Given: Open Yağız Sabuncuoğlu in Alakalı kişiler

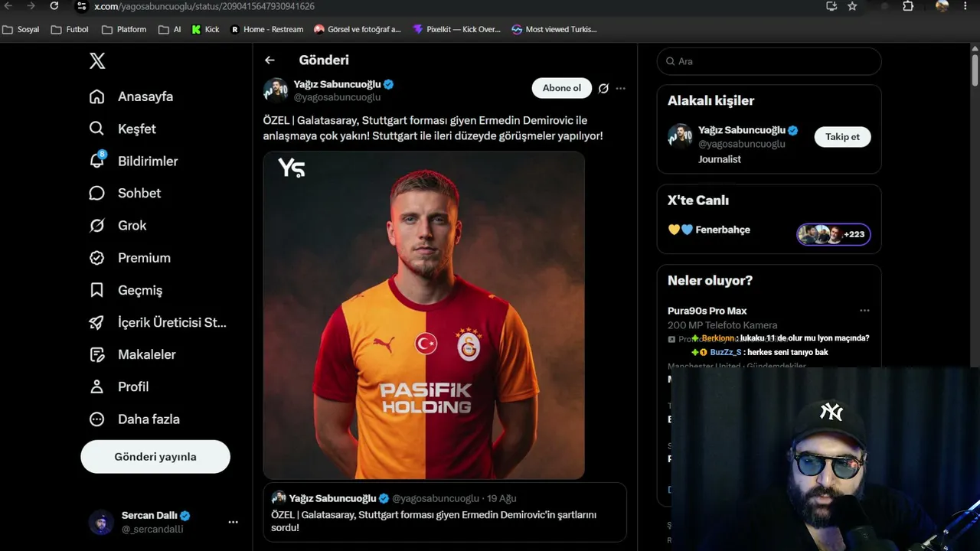Looking at the screenshot, I should (742, 130).
